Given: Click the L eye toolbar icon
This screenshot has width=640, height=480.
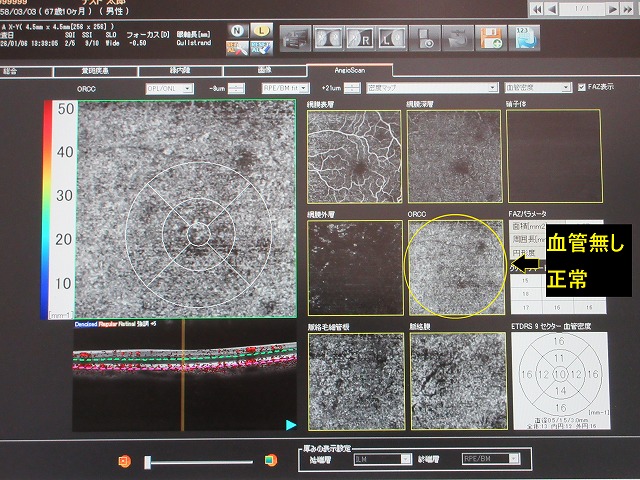Looking at the screenshot, I should [x=392, y=39].
